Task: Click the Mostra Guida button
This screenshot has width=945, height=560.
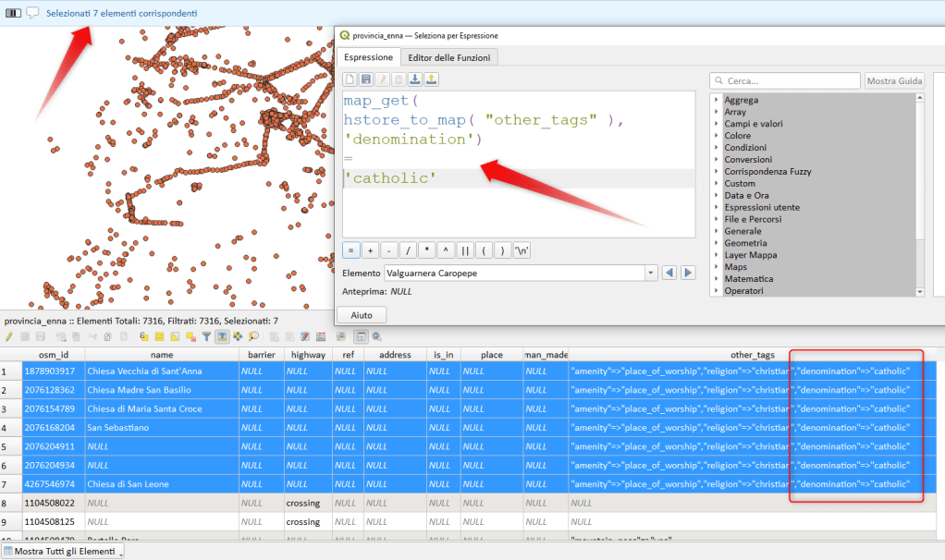Action: coord(894,81)
